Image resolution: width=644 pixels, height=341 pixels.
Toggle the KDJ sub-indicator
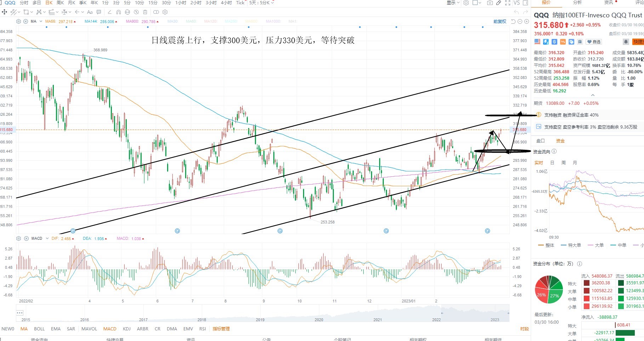coord(127,329)
